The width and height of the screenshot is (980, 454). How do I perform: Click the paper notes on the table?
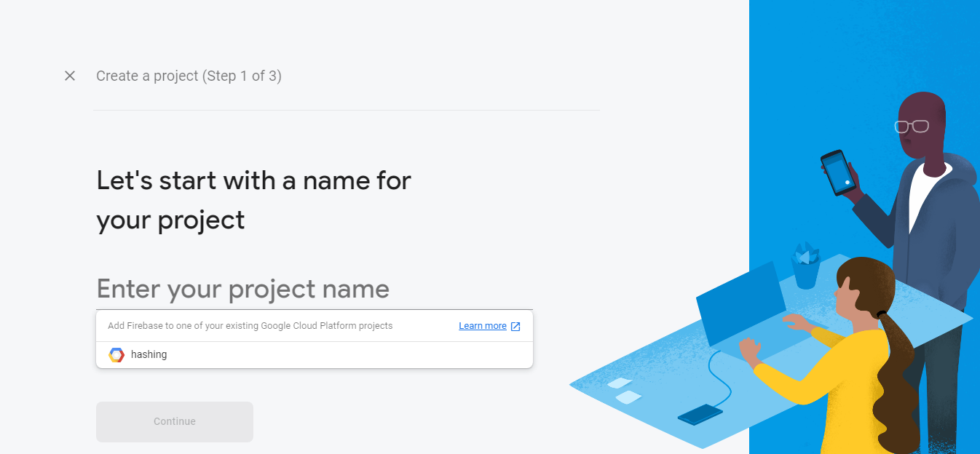pyautogui.click(x=623, y=390)
